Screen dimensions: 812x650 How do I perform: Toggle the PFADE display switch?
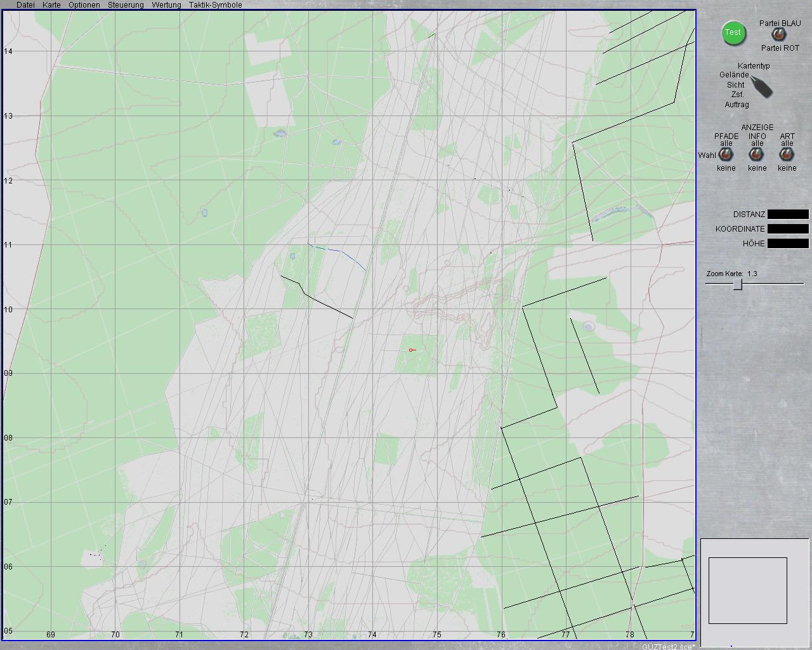(726, 154)
